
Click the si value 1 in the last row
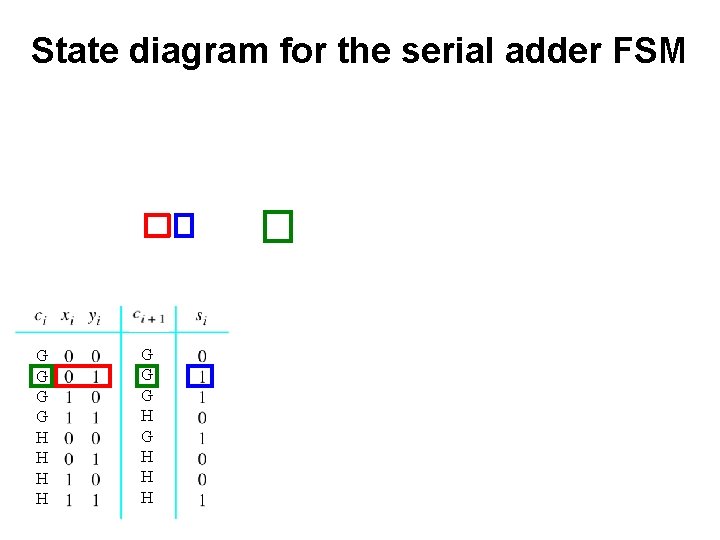pyautogui.click(x=202, y=500)
